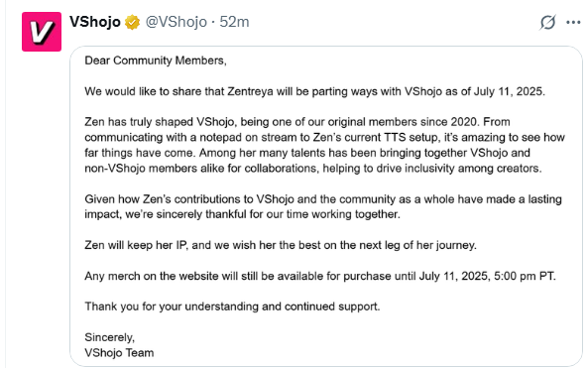Viewport: 588px width, 368px height.
Task: Click the 'VShojo Team' signature line
Action: [x=119, y=352]
